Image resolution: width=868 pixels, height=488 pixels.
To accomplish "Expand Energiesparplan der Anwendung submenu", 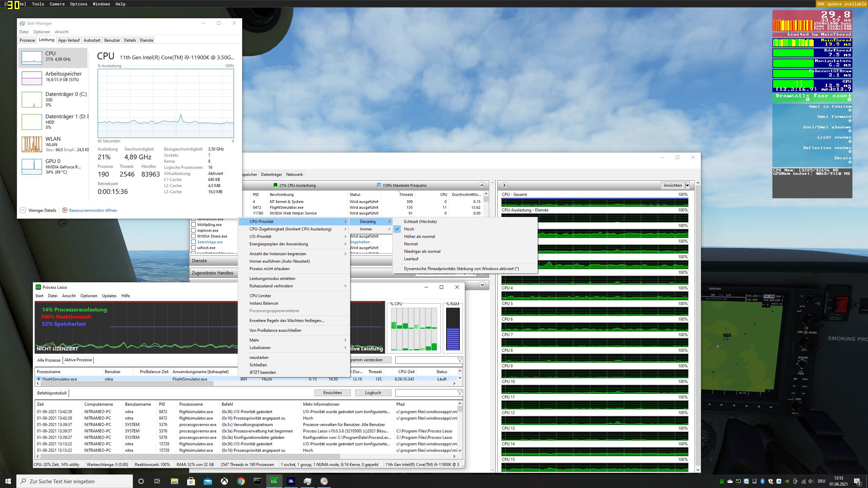I will click(x=294, y=244).
